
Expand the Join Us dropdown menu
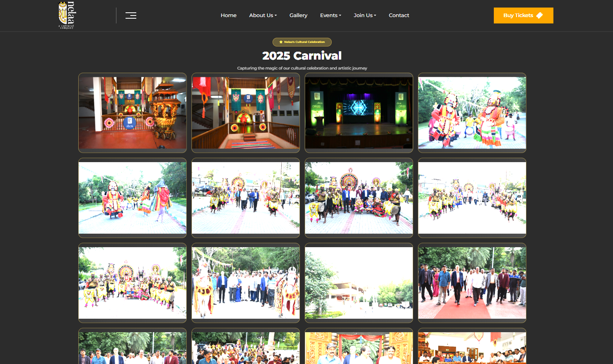[365, 15]
